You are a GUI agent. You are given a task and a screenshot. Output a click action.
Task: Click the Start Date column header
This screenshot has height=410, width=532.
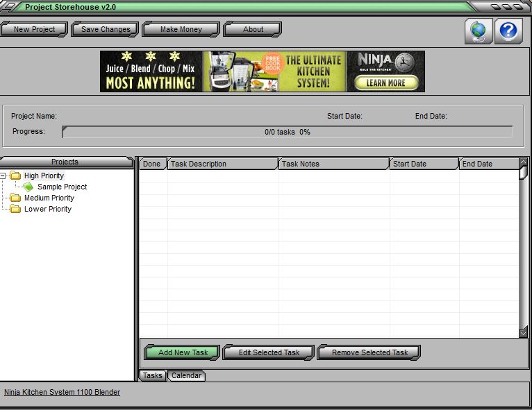(424, 164)
